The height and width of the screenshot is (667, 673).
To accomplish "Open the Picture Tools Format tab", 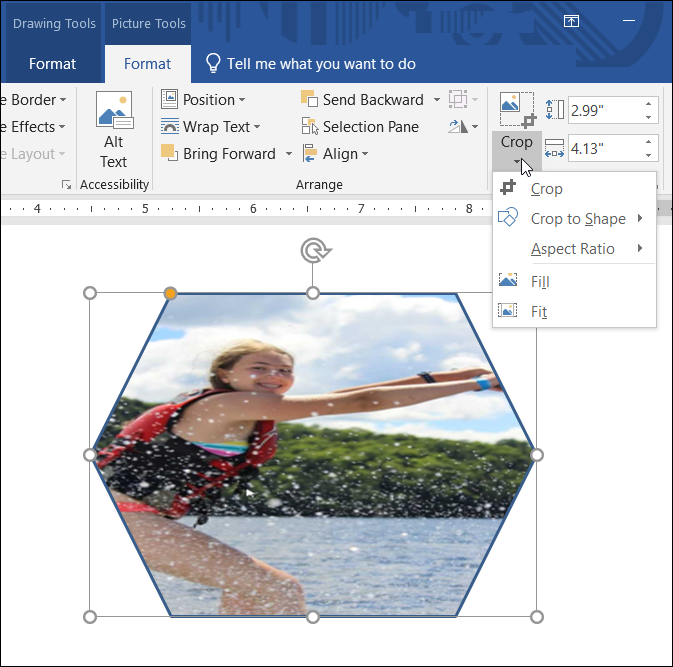I will click(x=147, y=64).
